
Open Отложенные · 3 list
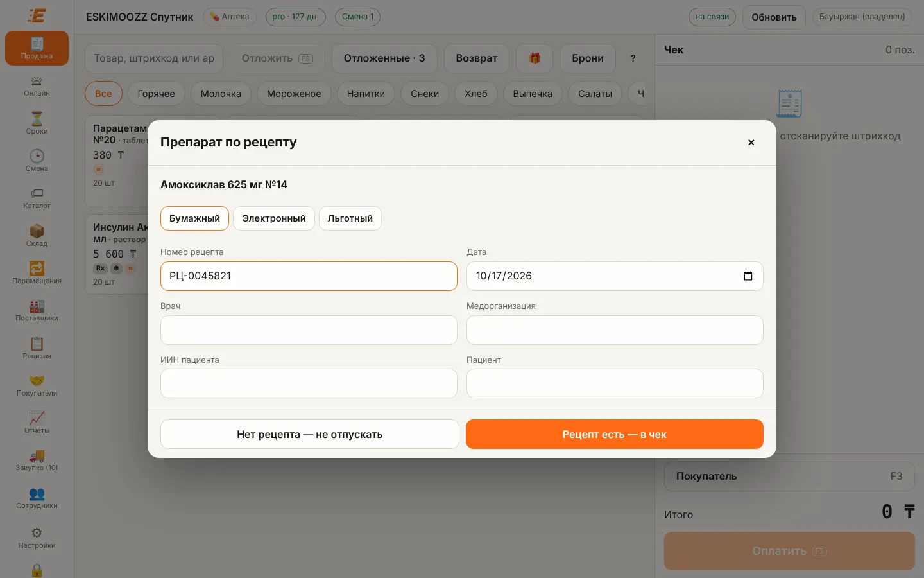coord(384,58)
